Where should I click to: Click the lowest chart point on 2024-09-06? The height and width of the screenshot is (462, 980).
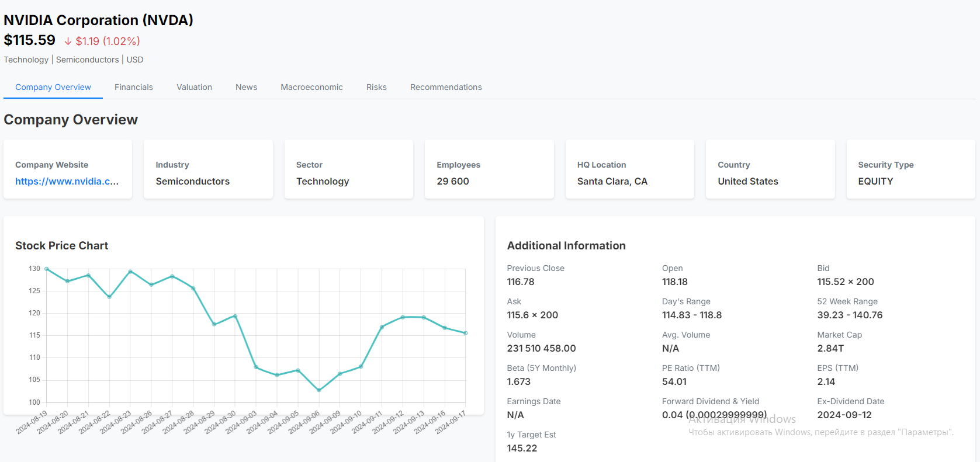tap(319, 390)
